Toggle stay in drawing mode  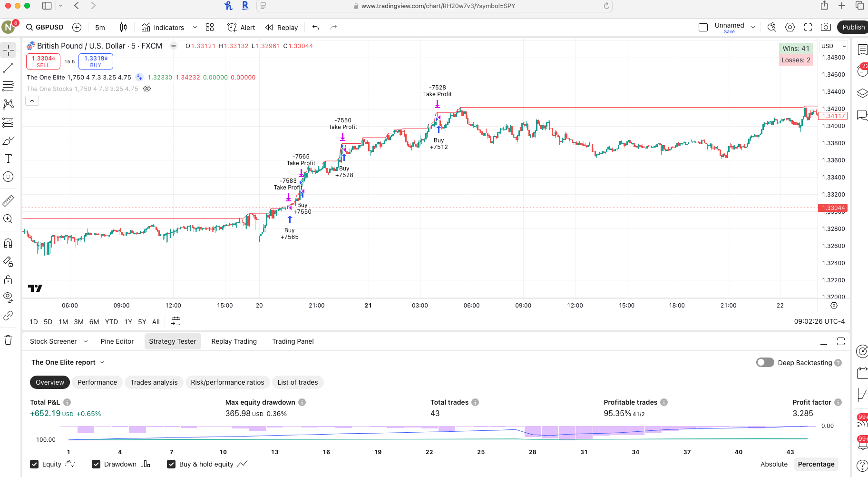(x=8, y=261)
